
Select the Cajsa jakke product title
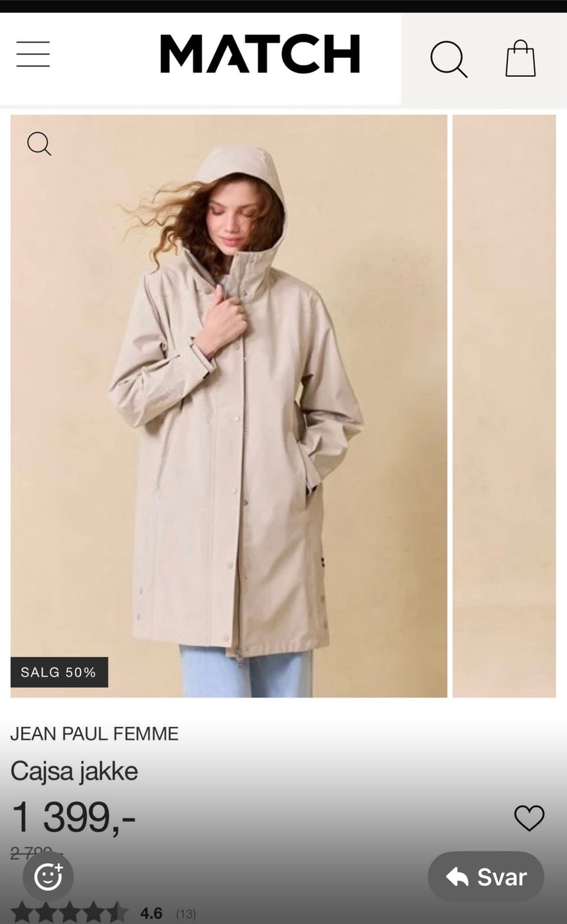coord(74,771)
